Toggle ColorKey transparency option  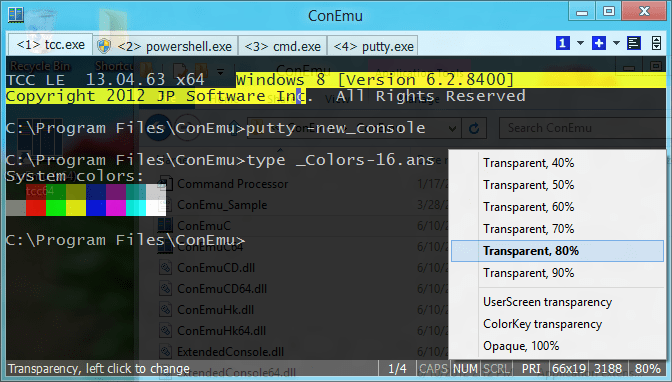pyautogui.click(x=557, y=324)
